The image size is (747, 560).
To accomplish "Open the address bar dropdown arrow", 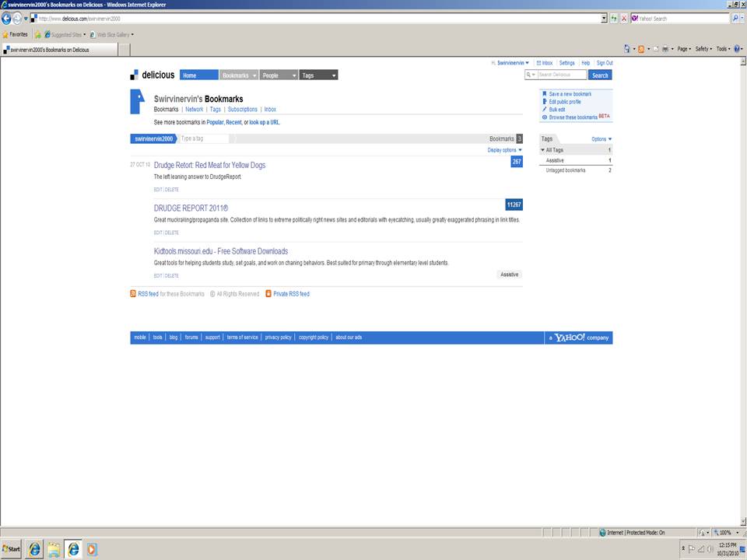I will point(604,19).
